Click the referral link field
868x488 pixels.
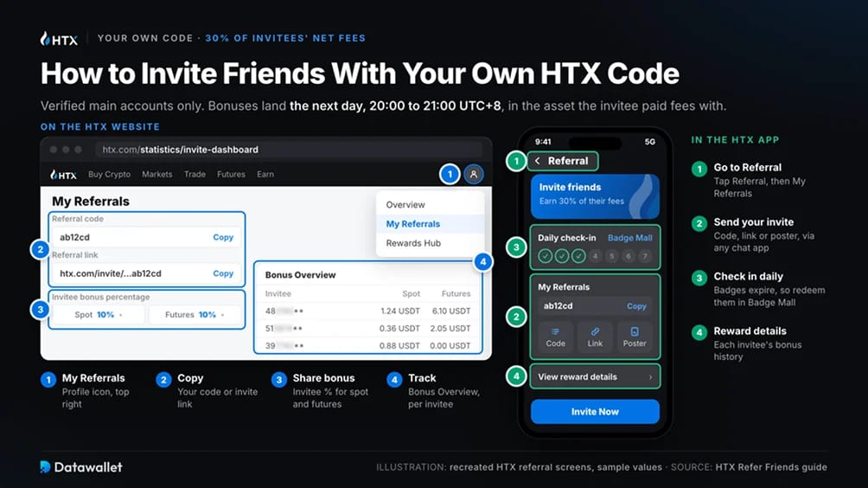[x=147, y=273]
